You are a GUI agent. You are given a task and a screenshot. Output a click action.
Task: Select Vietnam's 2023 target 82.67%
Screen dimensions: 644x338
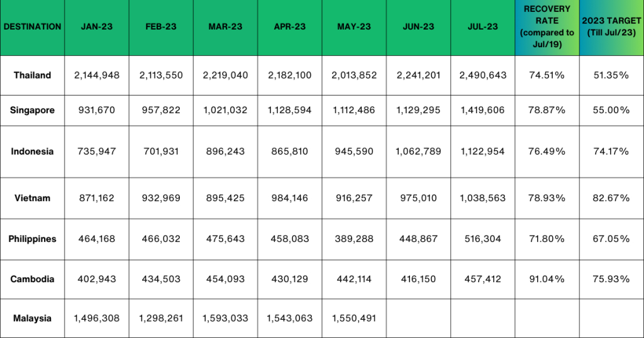(x=611, y=198)
